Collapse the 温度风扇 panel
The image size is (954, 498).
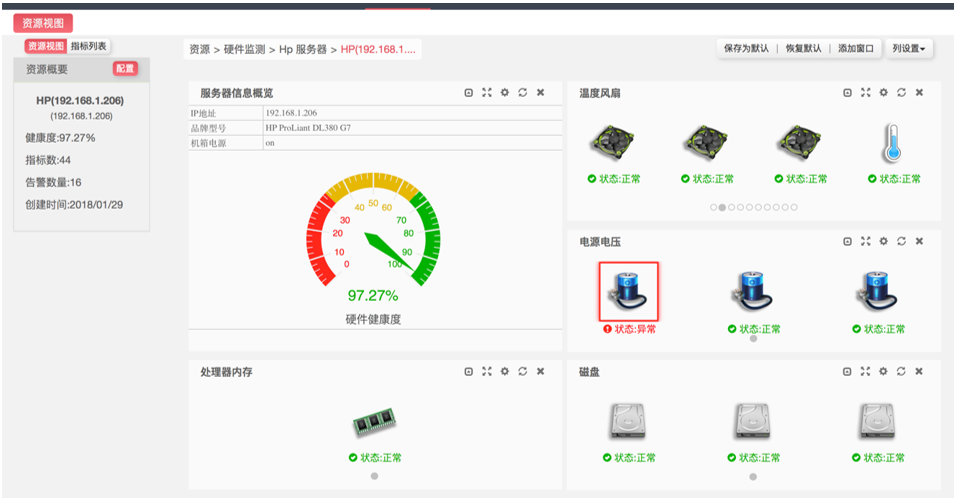tap(847, 92)
